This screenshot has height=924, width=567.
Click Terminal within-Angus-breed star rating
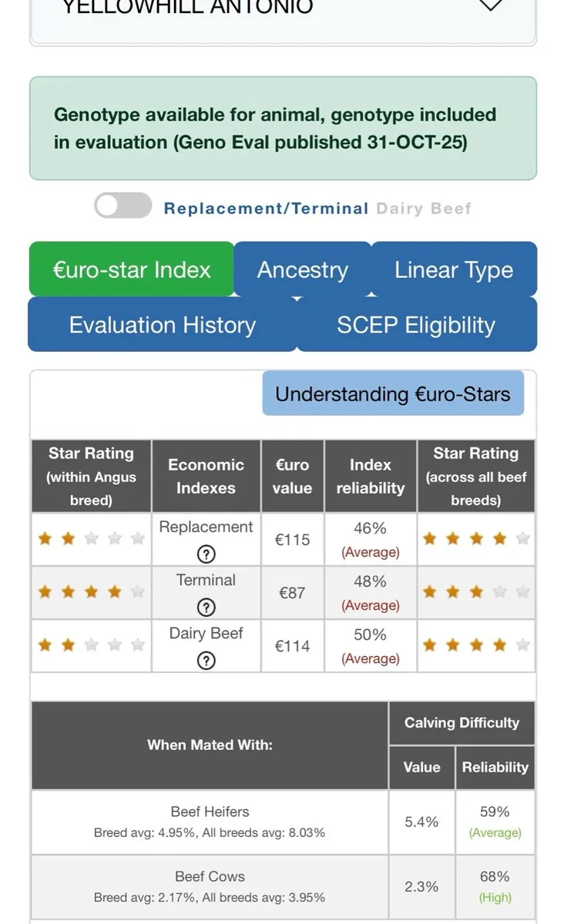click(x=91, y=592)
